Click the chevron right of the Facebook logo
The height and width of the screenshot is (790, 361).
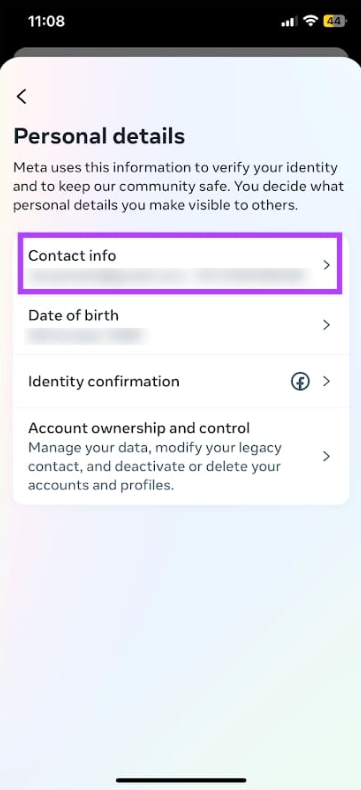[326, 381]
